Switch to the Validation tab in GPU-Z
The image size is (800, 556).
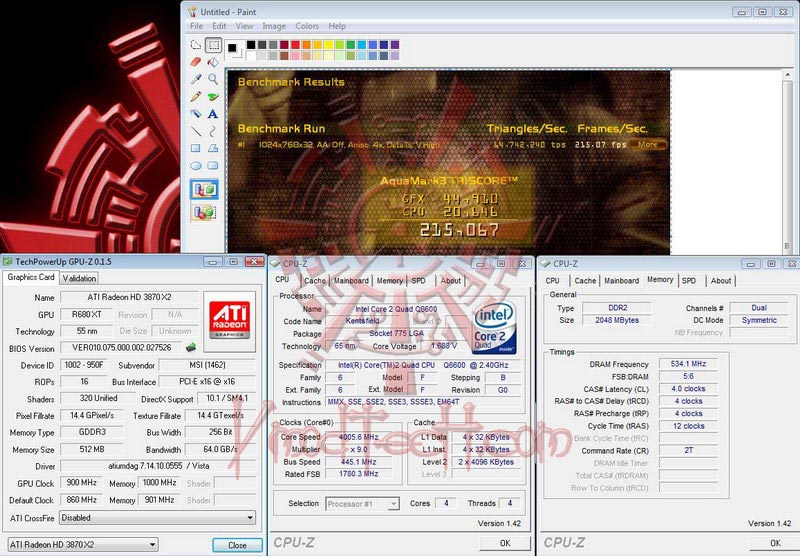pyautogui.click(x=79, y=278)
